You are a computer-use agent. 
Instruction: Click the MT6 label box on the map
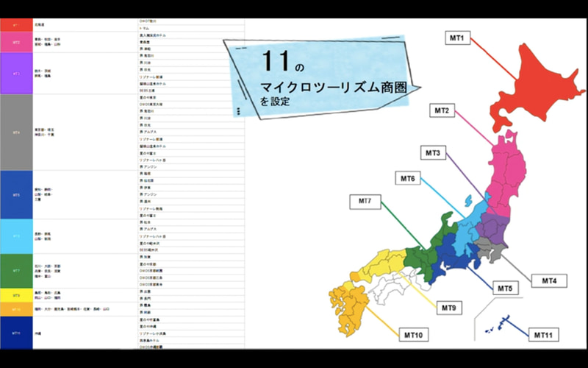pos(408,178)
